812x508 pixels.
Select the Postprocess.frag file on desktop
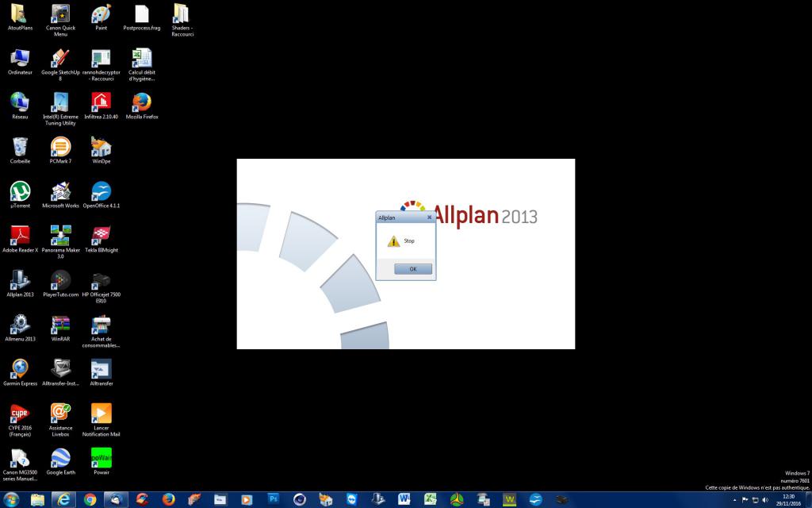[x=141, y=18]
